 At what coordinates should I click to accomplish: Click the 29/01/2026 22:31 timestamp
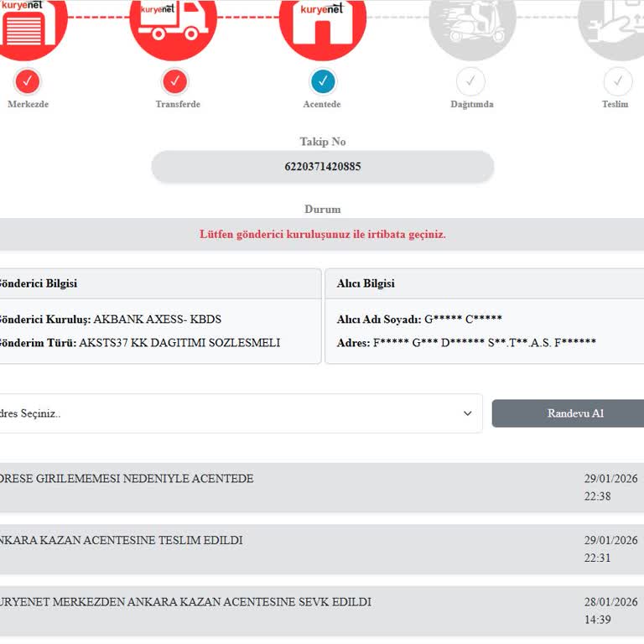(x=610, y=549)
